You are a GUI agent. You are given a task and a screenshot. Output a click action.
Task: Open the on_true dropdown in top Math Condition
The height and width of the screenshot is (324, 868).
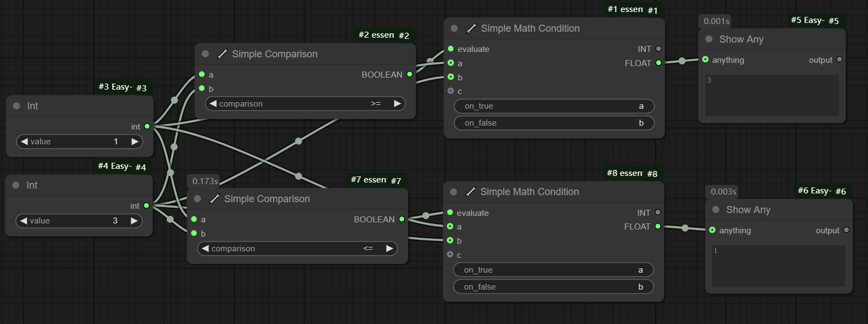click(x=554, y=106)
